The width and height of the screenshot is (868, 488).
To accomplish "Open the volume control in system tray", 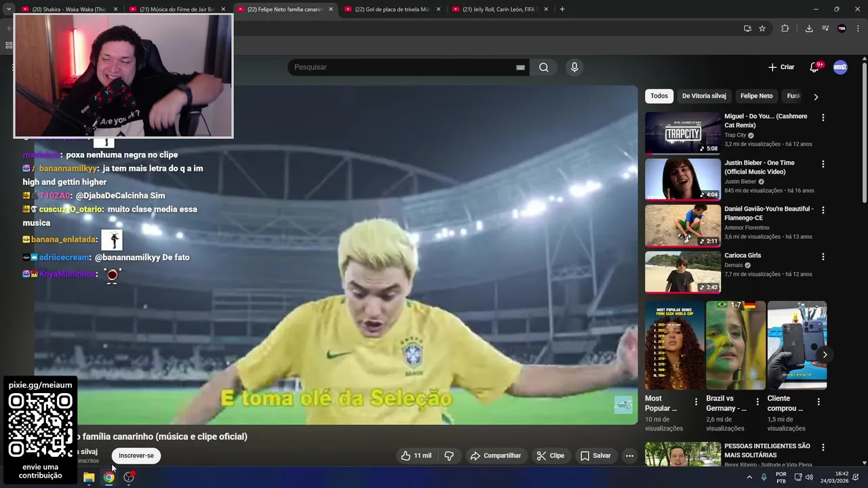I will [x=809, y=477].
